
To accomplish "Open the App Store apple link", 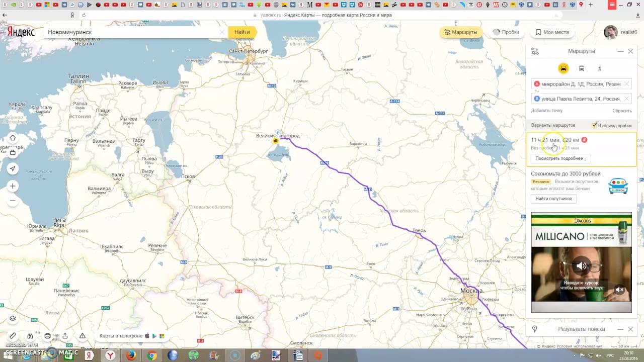I will pyautogui.click(x=147, y=336).
